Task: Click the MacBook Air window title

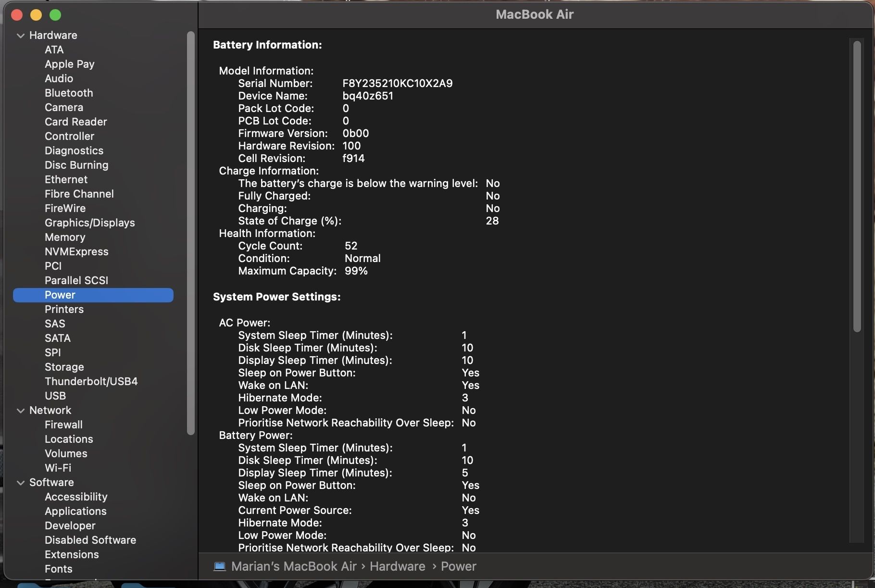Action: 535,14
